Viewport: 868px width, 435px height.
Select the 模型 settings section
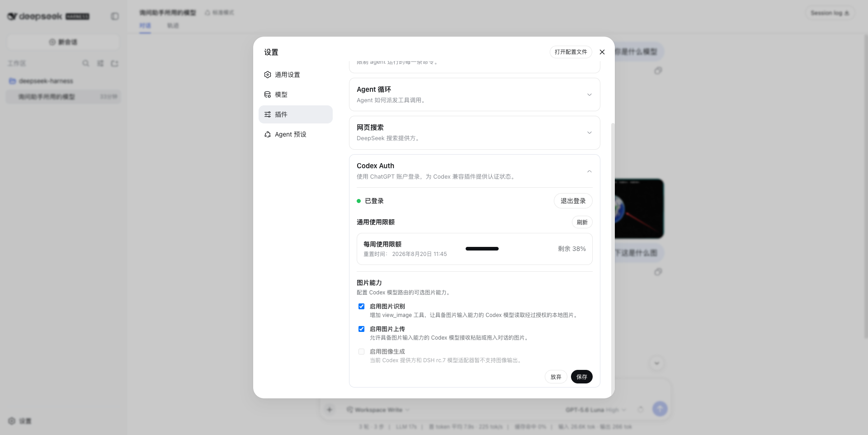(x=296, y=95)
